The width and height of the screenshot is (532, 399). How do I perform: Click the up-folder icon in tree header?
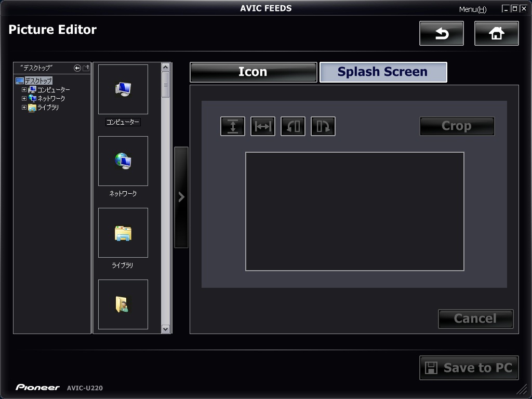86,68
